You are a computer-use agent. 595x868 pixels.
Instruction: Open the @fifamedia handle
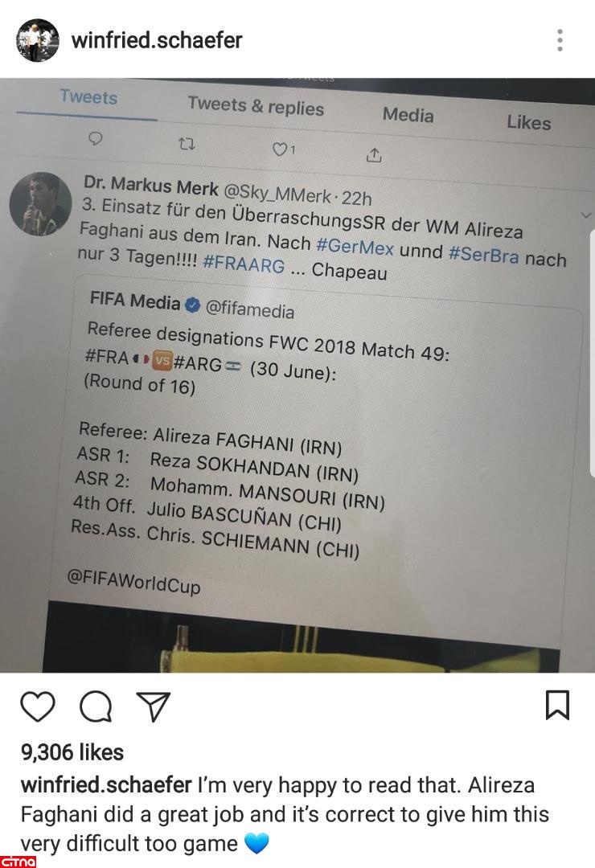[250, 309]
